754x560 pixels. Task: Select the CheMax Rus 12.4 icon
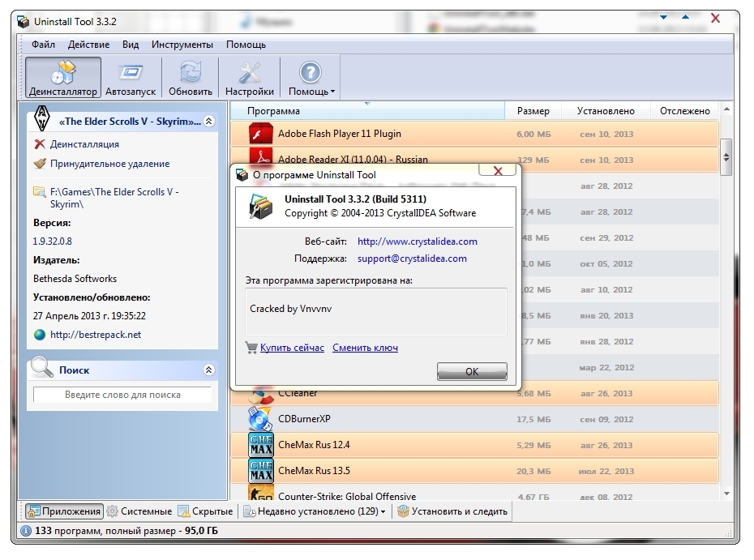[x=261, y=445]
